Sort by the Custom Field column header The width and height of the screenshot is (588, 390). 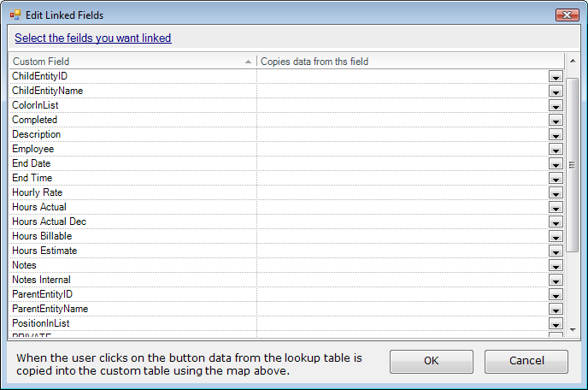(132, 62)
